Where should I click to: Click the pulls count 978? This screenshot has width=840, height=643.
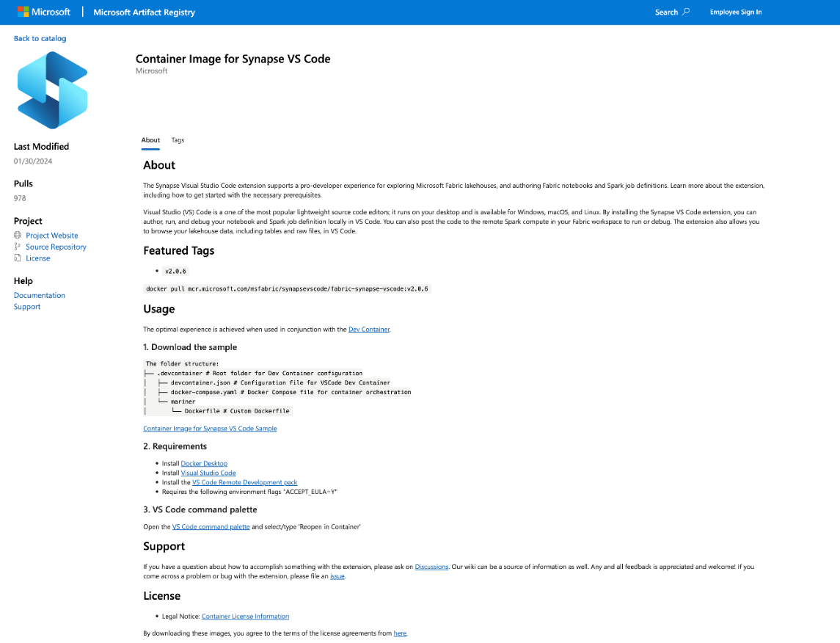[x=20, y=197]
